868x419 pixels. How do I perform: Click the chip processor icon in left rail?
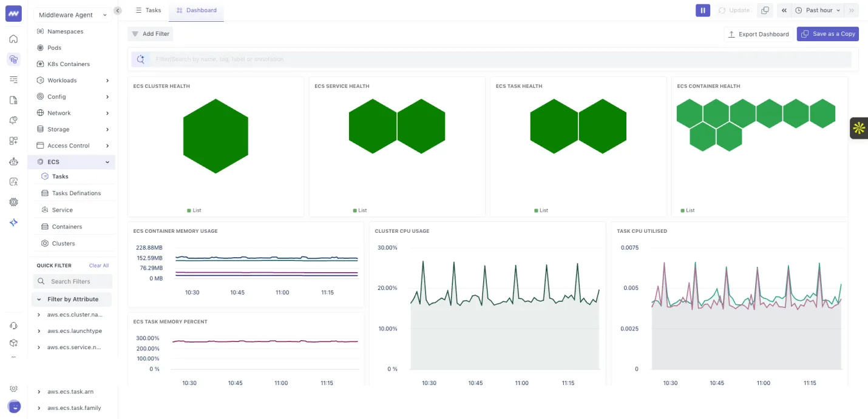tap(13, 202)
